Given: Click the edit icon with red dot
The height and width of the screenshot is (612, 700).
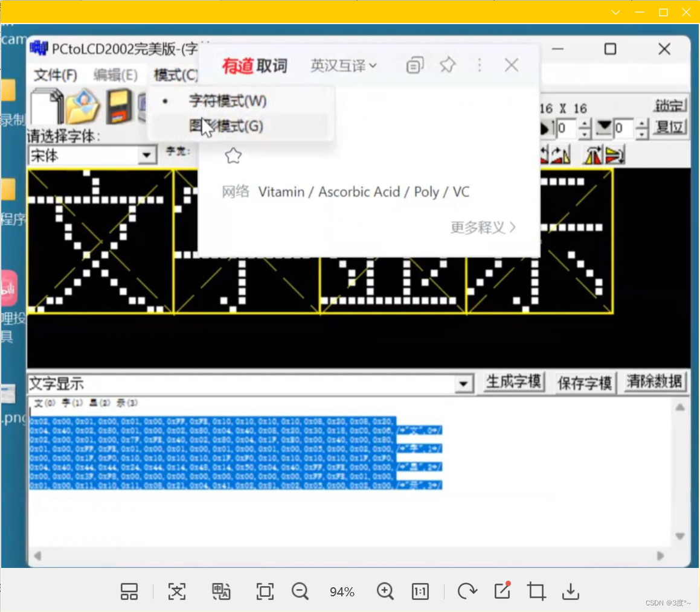Looking at the screenshot, I should point(503,591).
